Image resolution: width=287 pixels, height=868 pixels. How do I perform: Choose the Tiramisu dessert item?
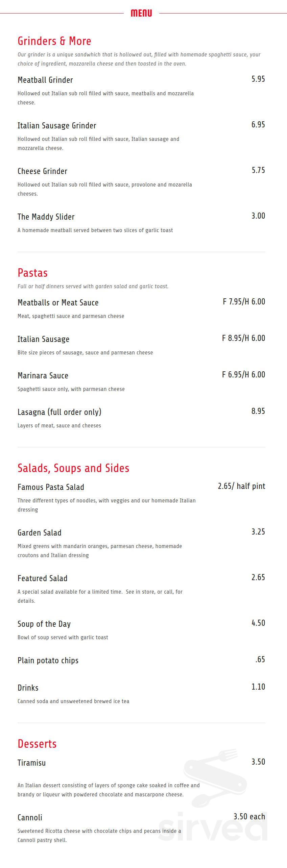tap(31, 763)
